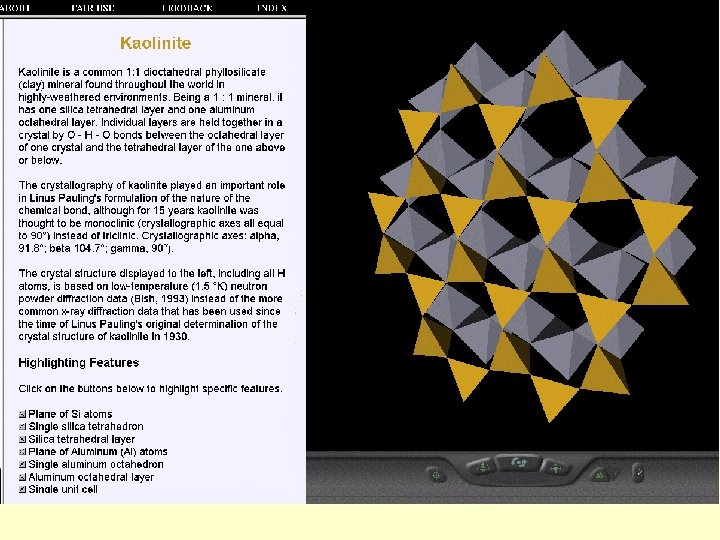Highlight Single unit cell
This screenshot has width=720, height=540.
(22, 489)
